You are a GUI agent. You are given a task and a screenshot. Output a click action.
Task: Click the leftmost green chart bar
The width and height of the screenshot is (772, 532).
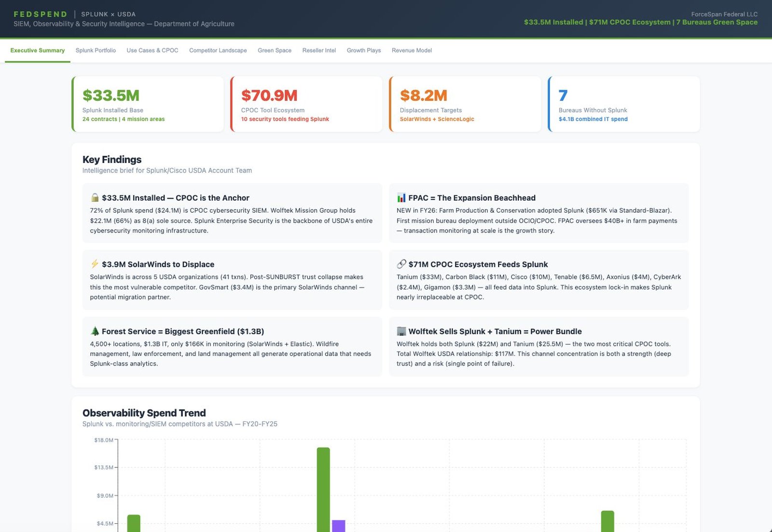point(134,523)
